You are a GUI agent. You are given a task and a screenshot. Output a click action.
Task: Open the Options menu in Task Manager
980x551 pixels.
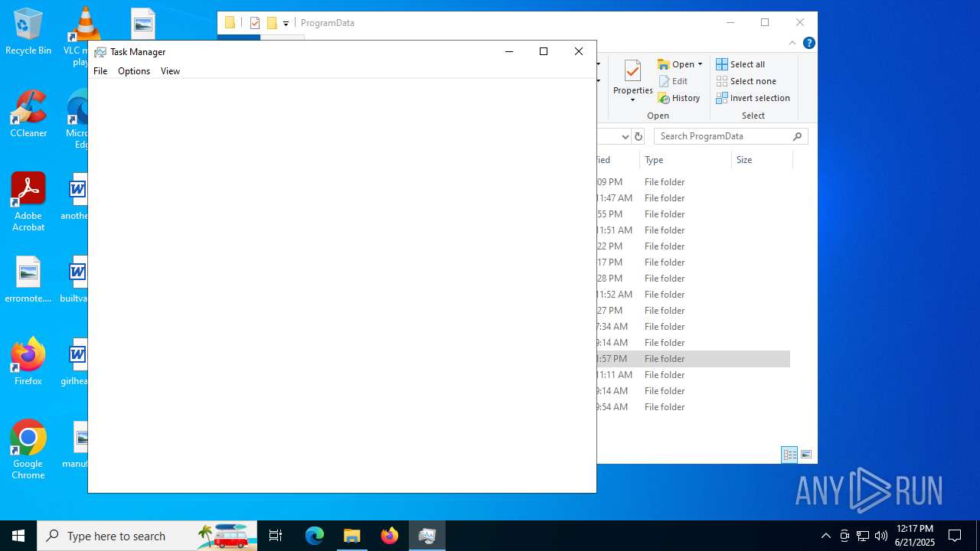(x=134, y=71)
